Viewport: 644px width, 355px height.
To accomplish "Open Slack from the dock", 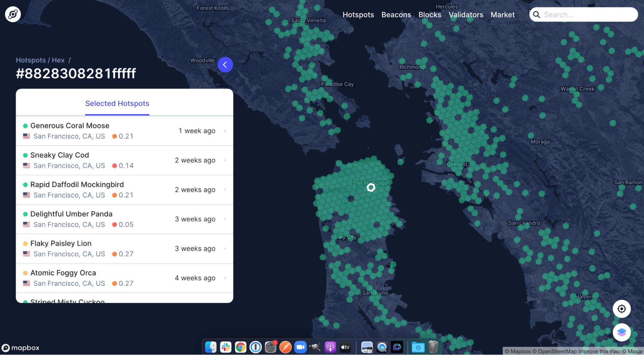I will [x=226, y=347].
